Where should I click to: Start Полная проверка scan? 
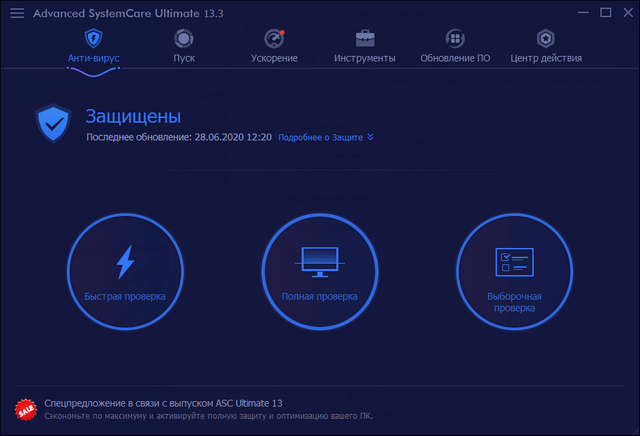(x=320, y=271)
